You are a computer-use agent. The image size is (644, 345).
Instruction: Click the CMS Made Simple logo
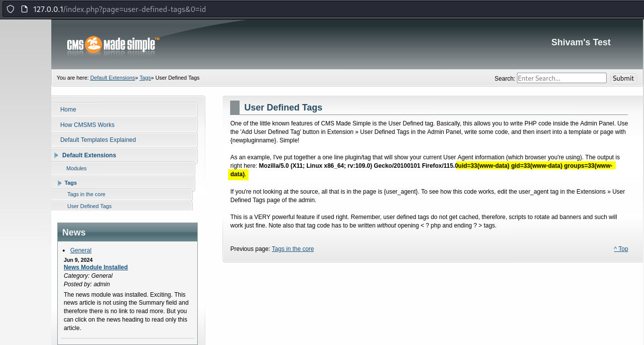tap(113, 45)
